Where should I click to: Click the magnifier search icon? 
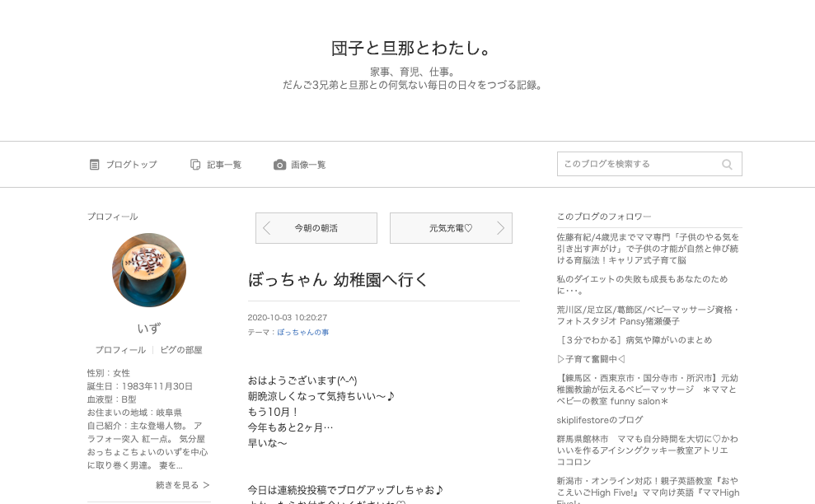(727, 164)
